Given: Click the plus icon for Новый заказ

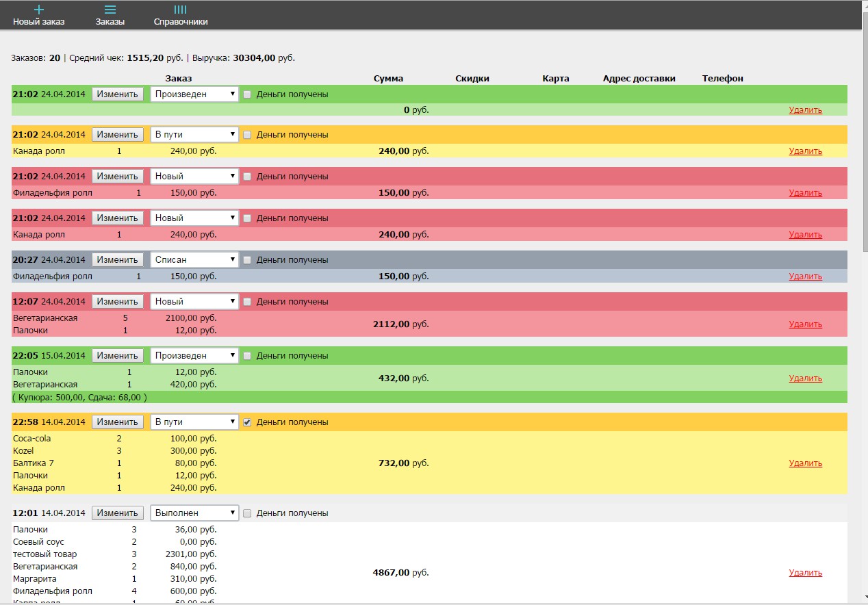Looking at the screenshot, I should coord(39,10).
